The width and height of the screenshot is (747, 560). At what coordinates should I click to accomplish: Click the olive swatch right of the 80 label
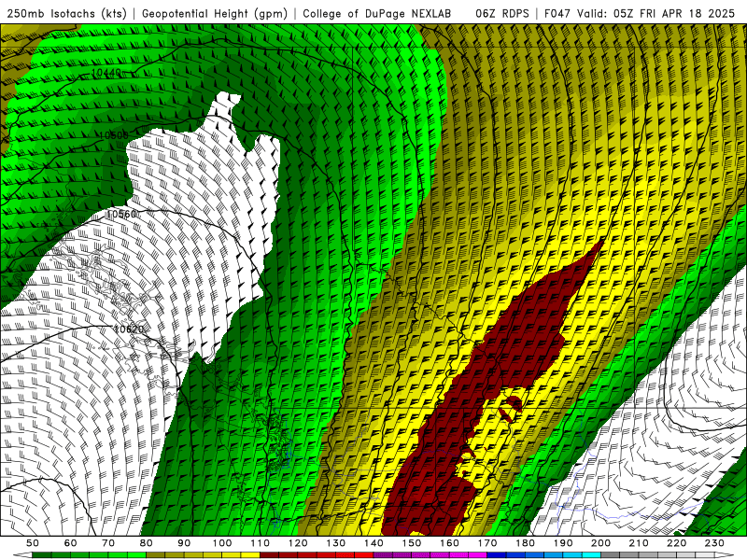pyautogui.click(x=155, y=555)
